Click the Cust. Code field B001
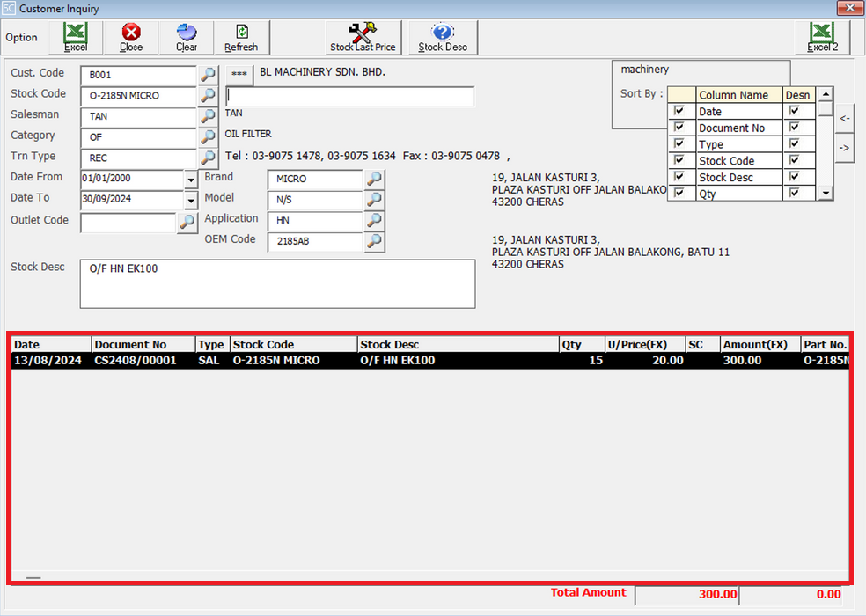 coord(139,75)
